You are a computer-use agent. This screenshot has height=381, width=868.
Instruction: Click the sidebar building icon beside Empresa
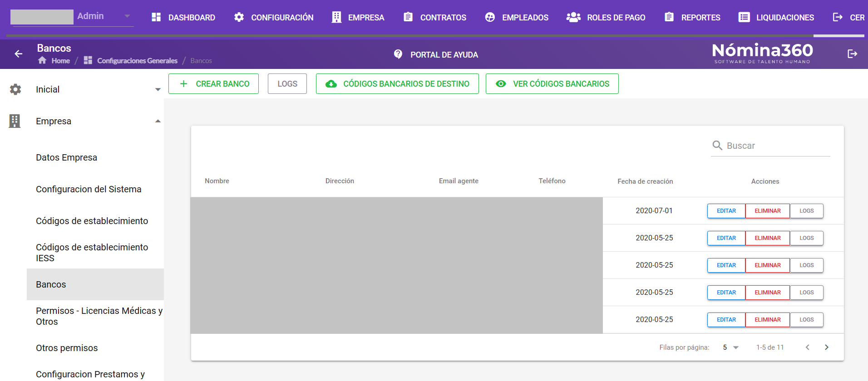(x=15, y=121)
